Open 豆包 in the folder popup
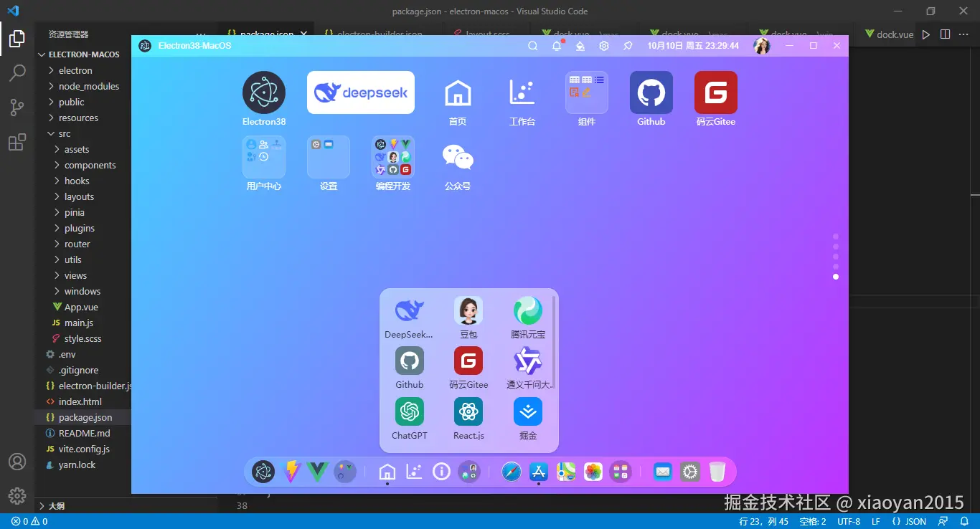980x529 pixels. (x=468, y=311)
